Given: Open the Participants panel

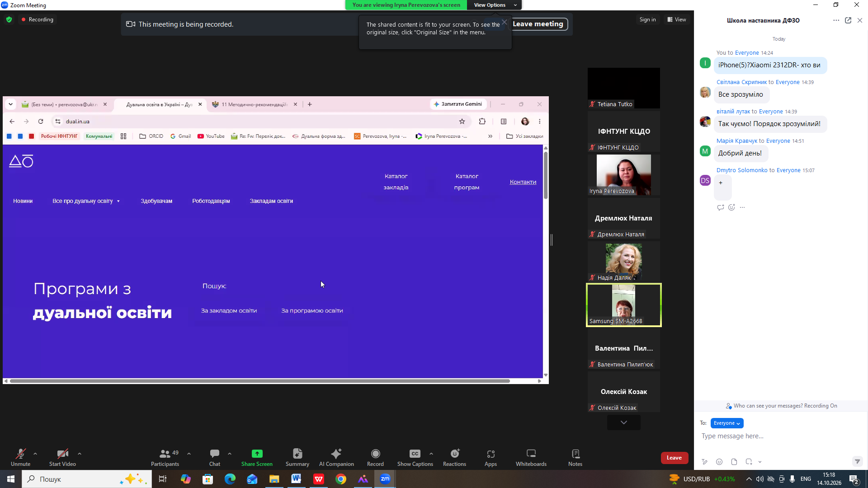Looking at the screenshot, I should 165,457.
